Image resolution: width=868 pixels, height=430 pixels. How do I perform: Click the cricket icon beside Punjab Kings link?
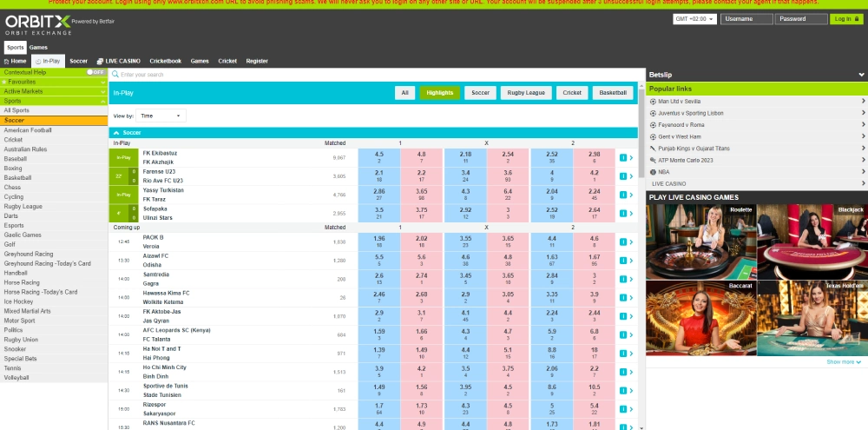(x=653, y=149)
